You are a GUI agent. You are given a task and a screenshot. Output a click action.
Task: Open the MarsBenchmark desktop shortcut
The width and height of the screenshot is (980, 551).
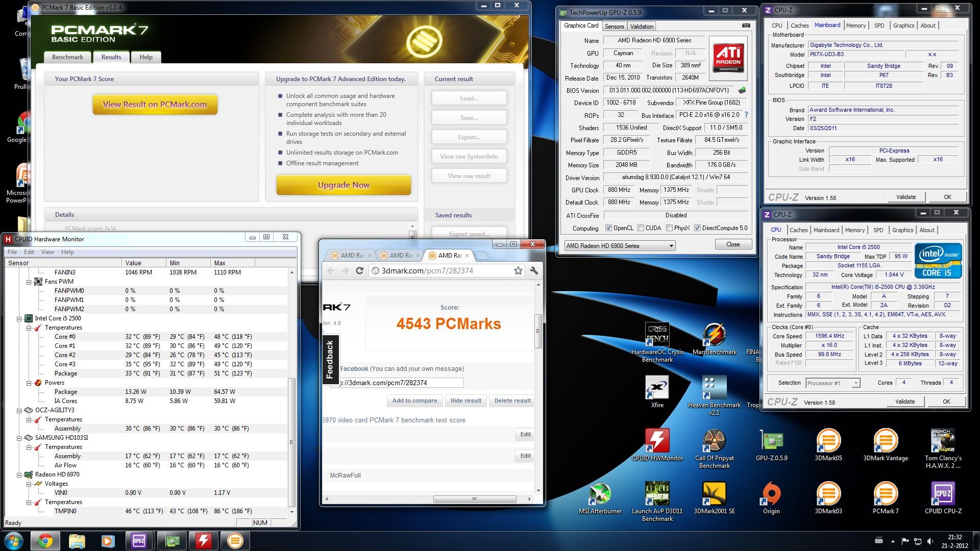tap(714, 339)
